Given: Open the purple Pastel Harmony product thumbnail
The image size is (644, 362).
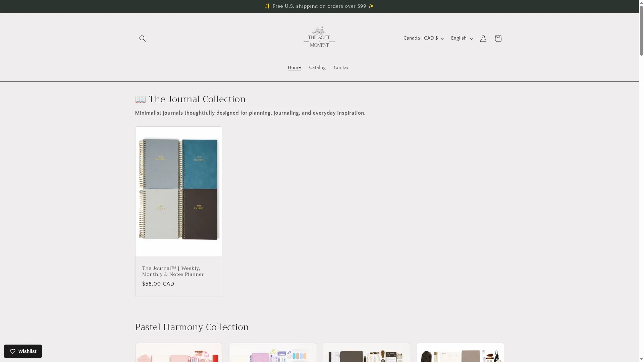Looking at the screenshot, I should (272, 353).
